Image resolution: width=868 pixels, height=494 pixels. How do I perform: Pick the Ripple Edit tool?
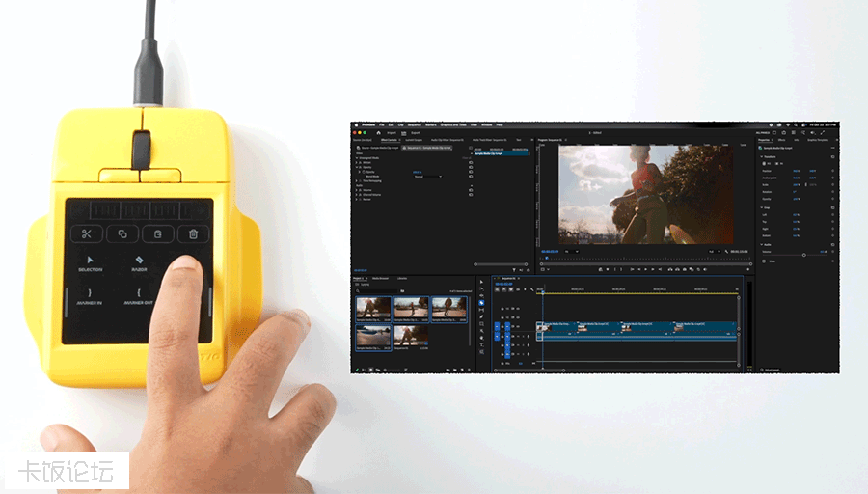[481, 296]
